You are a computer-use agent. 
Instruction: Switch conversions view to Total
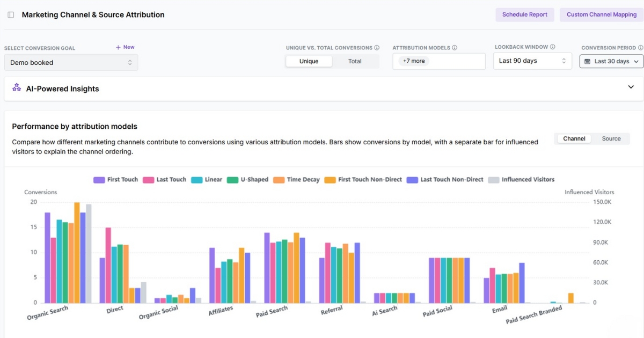pos(355,61)
